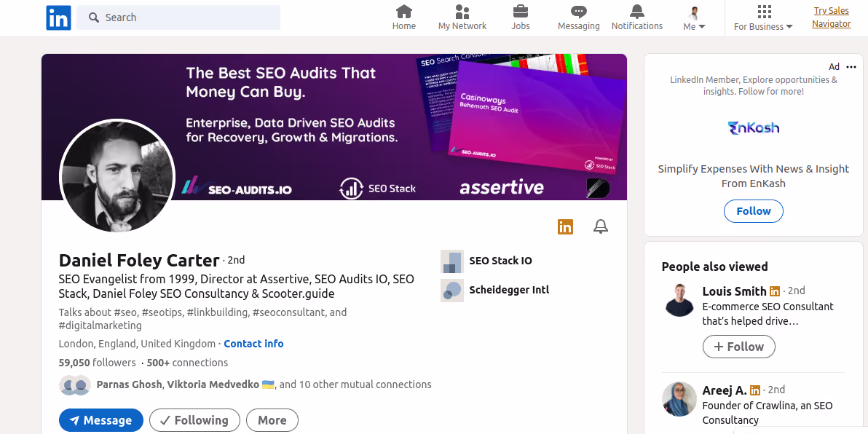Expand the Me dropdown menu

(694, 17)
